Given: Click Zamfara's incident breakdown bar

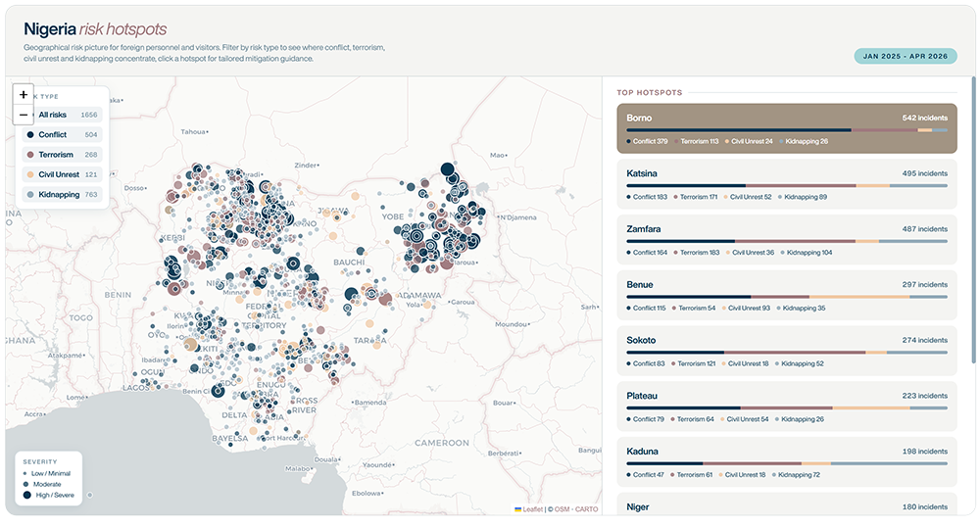Looking at the screenshot, I should [x=787, y=241].
